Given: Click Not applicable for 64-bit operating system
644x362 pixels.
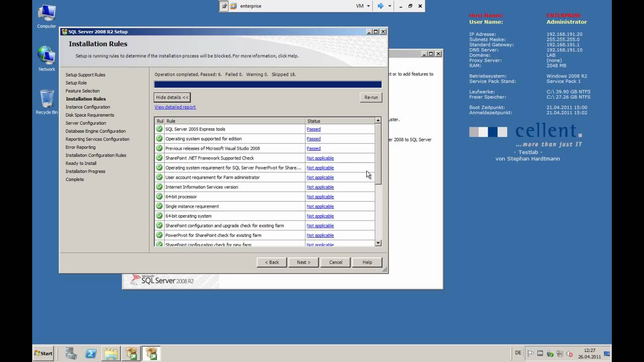Looking at the screenshot, I should point(320,216).
